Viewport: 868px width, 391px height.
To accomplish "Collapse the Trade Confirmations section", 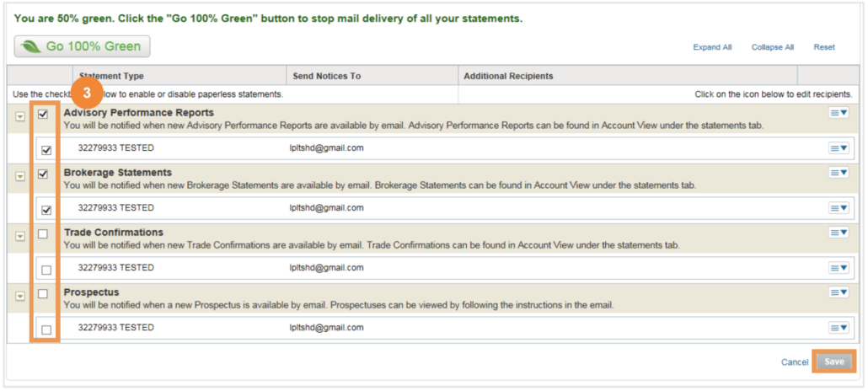I will pyautogui.click(x=20, y=237).
